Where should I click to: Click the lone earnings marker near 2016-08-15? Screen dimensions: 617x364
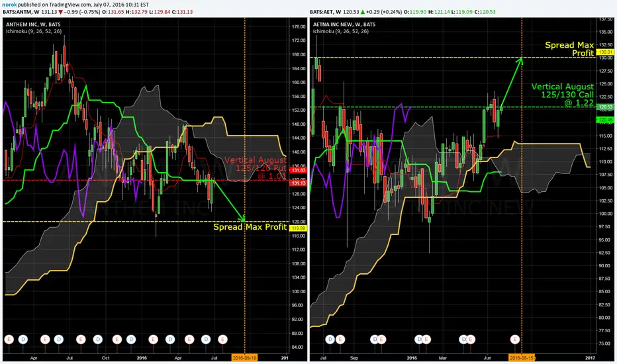point(514,340)
